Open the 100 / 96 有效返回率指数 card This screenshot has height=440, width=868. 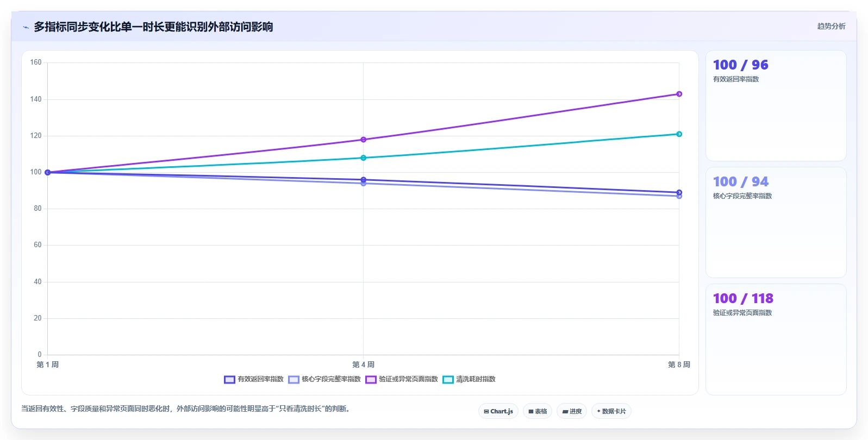(776, 106)
